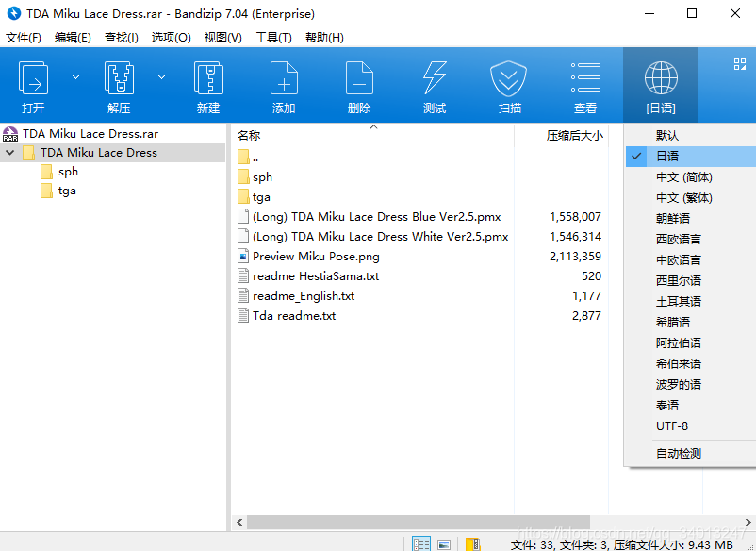Image resolution: width=756 pixels, height=551 pixels.
Task: Select 土耳其语 code page
Action: click(690, 302)
